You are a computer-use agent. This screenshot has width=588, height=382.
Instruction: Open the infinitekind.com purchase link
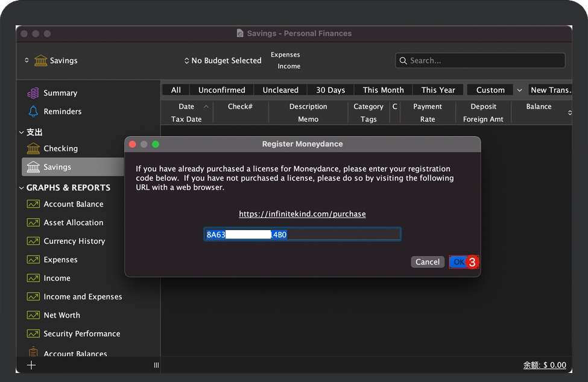coord(302,214)
